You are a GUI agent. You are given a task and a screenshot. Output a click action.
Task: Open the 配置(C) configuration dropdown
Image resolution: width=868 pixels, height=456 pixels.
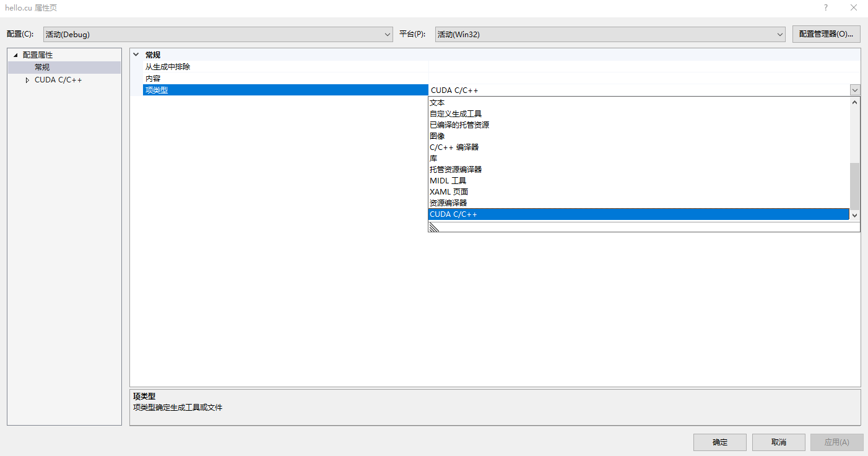tap(218, 34)
